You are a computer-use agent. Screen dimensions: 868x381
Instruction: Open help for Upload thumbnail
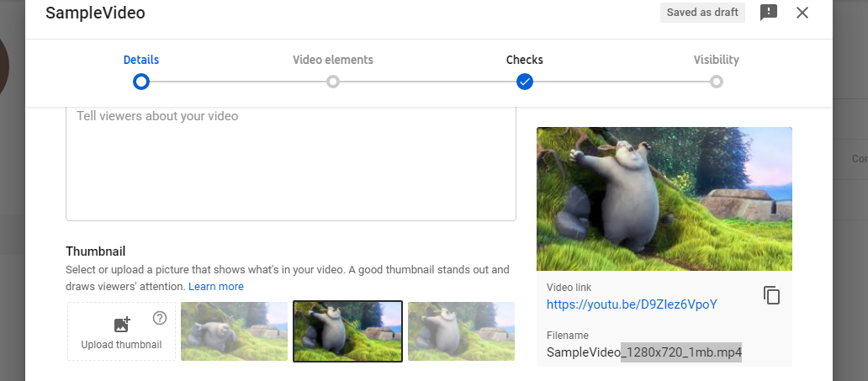(160, 318)
